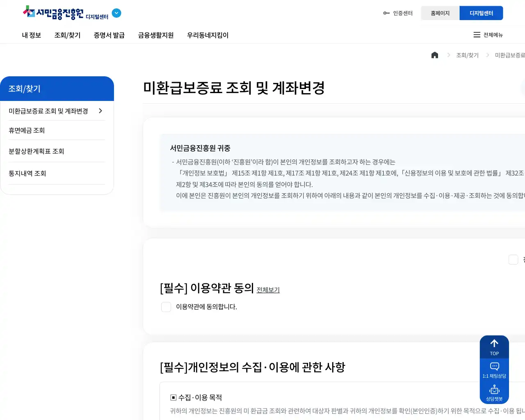
Task: Toggle the agree-all checkbox at right
Action: (513, 260)
